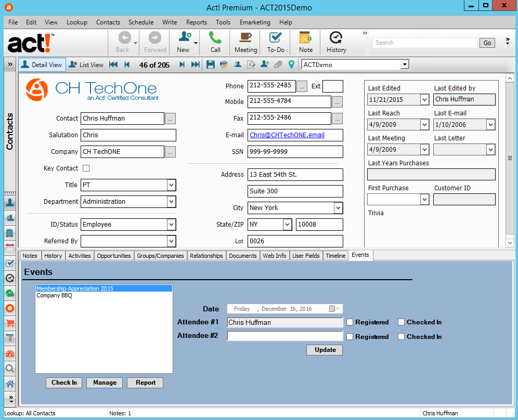The height and width of the screenshot is (420, 518).
Task: Click the scroll down arrow of detail pane
Action: pos(510,243)
